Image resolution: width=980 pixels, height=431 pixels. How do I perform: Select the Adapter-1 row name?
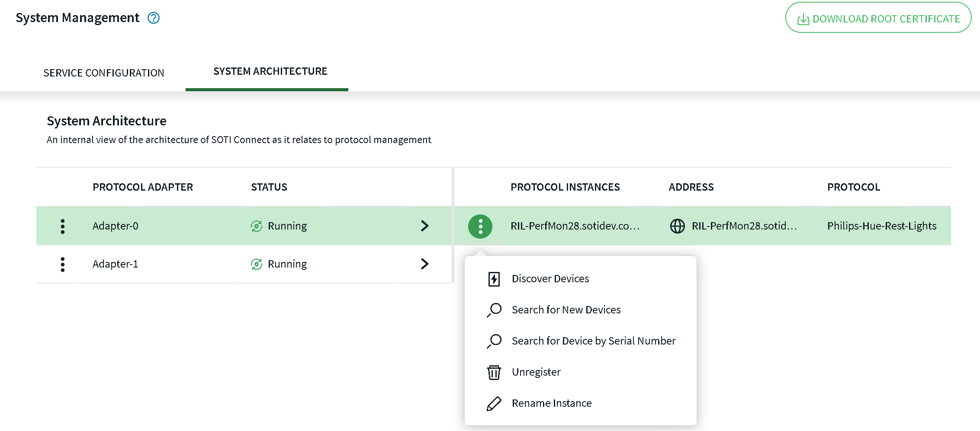(x=116, y=264)
